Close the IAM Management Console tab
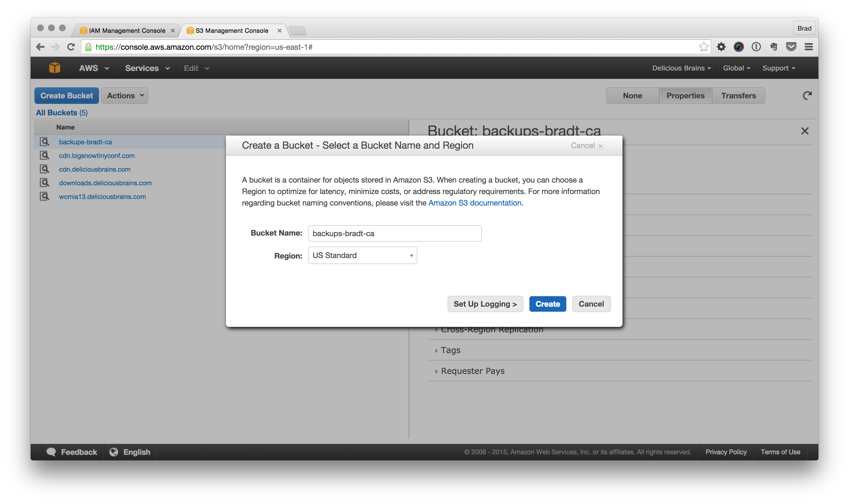Screen dimensions: 849x504 (x=173, y=31)
